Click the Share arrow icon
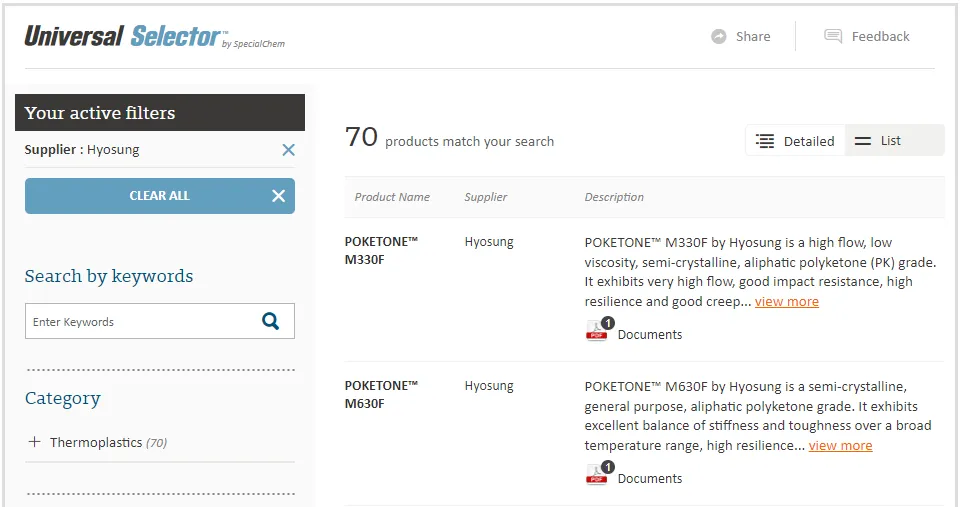962x507 pixels. (718, 36)
